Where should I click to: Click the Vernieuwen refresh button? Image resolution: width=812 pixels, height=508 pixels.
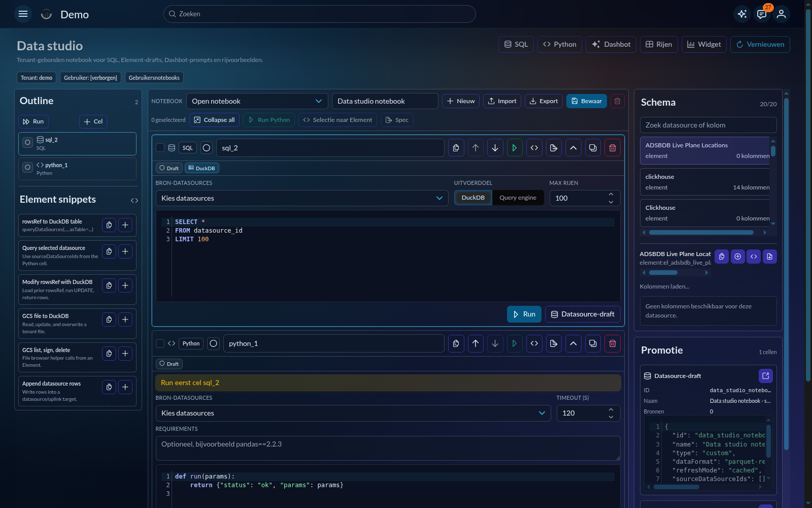(760, 44)
